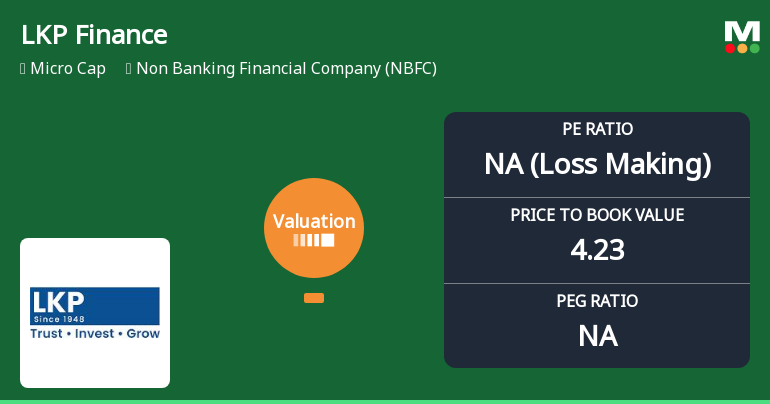
Task: Click the valuation grade bar indicator
Action: pyautogui.click(x=313, y=241)
